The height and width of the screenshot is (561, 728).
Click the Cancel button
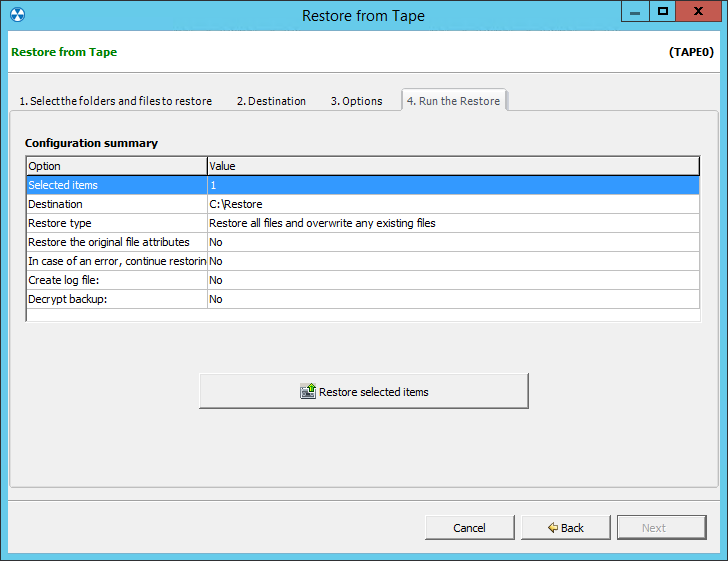pos(469,528)
